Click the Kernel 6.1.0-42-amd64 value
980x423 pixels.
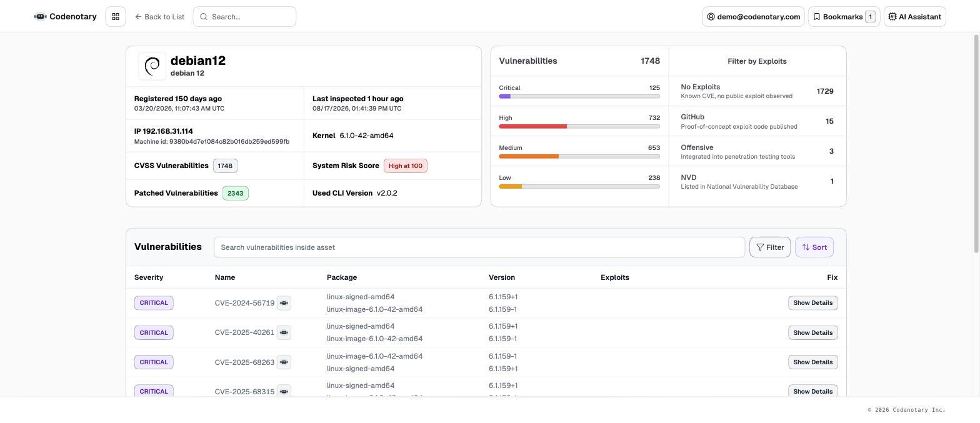coord(366,136)
